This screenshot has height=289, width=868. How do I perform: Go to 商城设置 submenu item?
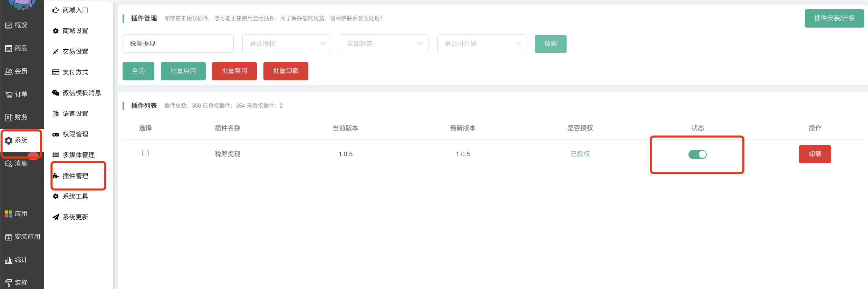pos(75,31)
